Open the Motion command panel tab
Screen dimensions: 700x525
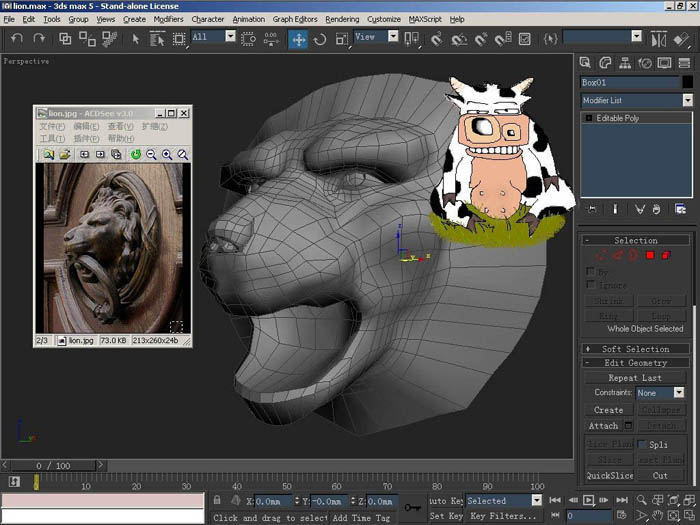[645, 63]
